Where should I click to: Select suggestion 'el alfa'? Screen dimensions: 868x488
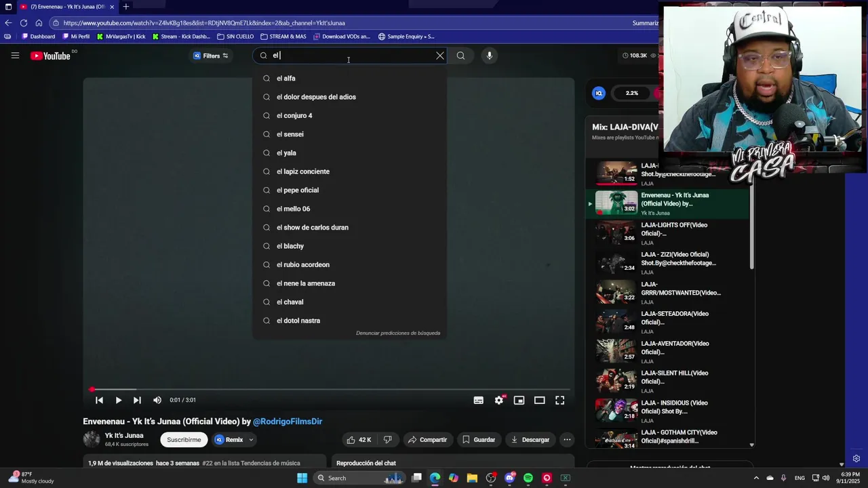pyautogui.click(x=349, y=78)
